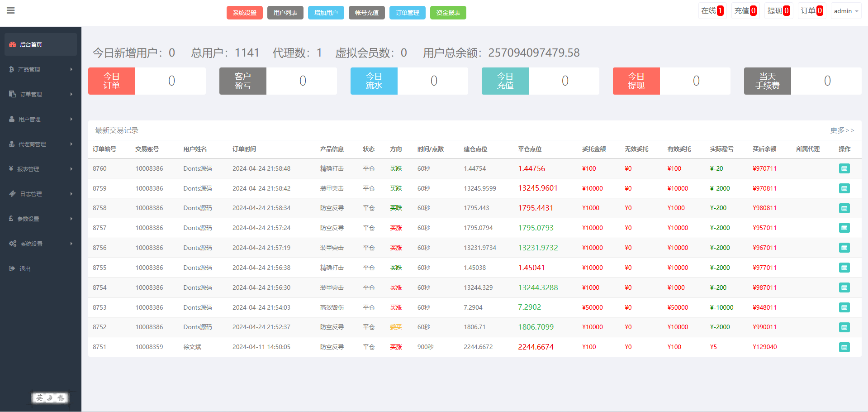Image resolution: width=868 pixels, height=412 pixels.
Task: Open details icon for order 8760
Action: (844, 169)
